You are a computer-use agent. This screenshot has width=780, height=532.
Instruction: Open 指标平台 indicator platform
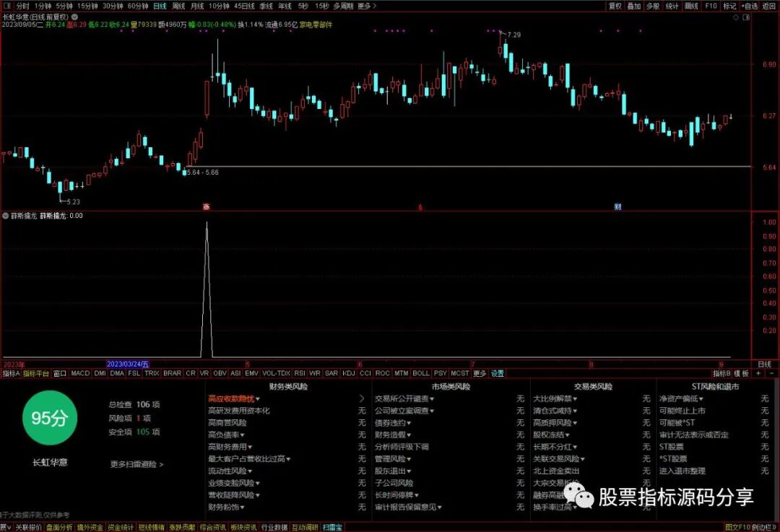tap(36, 373)
